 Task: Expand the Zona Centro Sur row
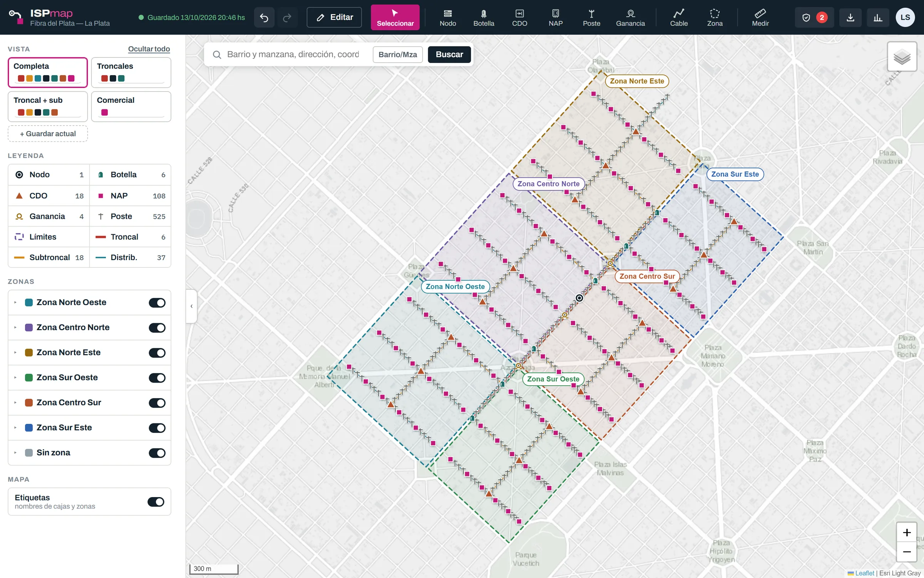[x=15, y=403]
